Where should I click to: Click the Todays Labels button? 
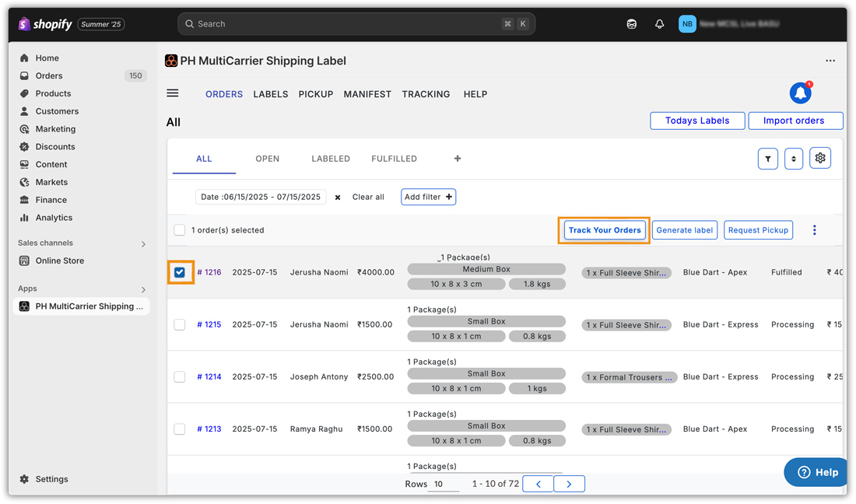tap(697, 121)
